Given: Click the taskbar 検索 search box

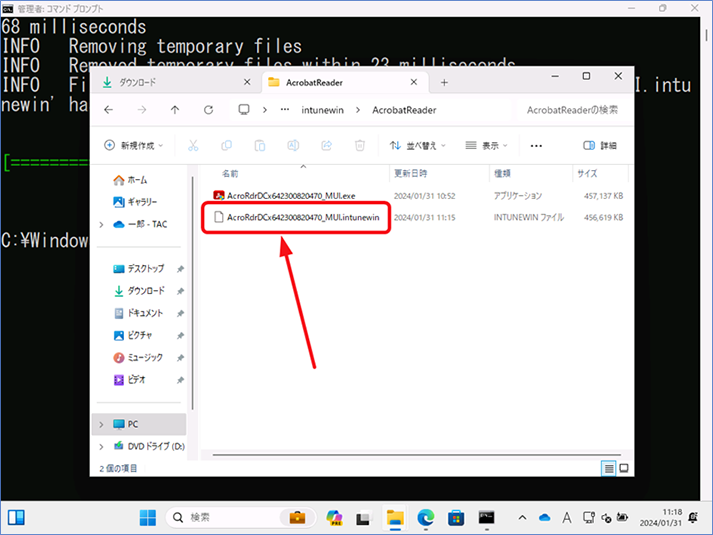Looking at the screenshot, I should click(241, 518).
